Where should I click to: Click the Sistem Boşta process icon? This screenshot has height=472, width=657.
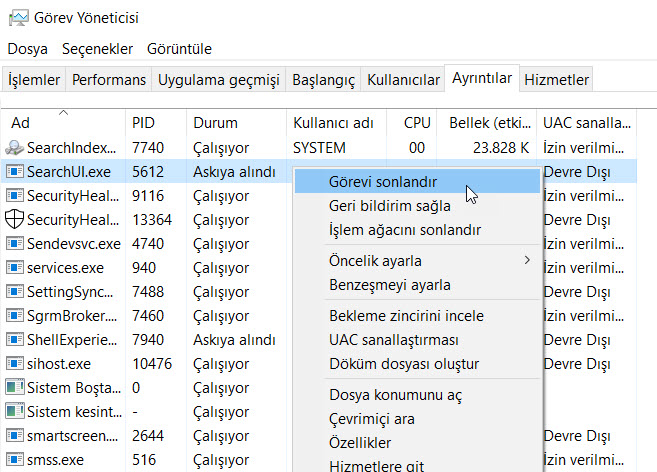pos(15,387)
